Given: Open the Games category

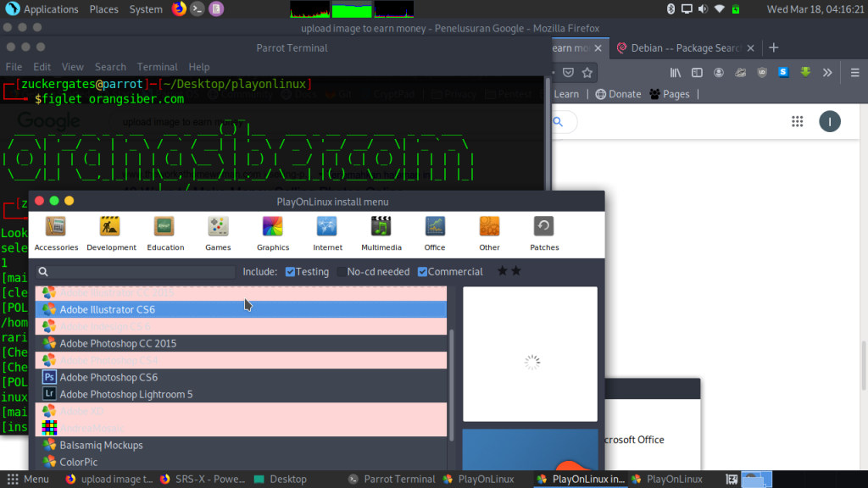Looking at the screenshot, I should click(x=218, y=234).
